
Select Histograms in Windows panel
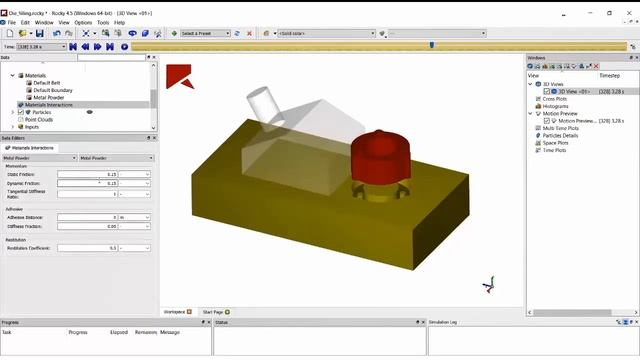click(555, 106)
